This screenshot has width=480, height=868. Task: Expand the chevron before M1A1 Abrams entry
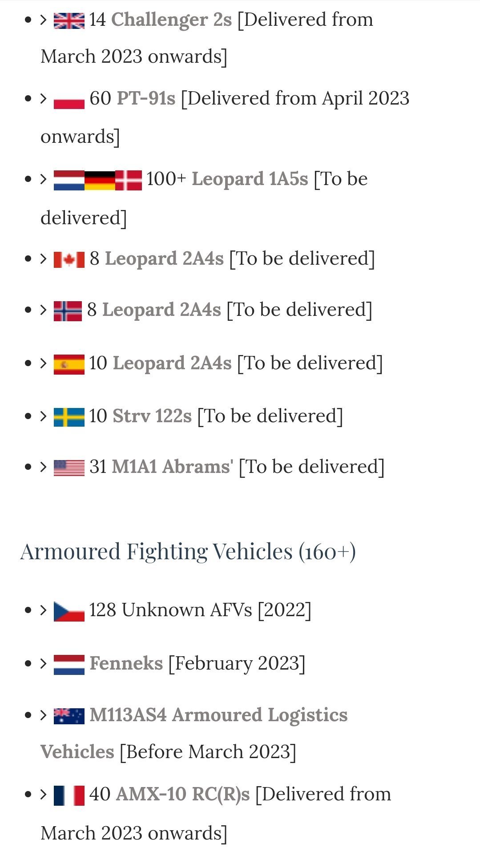[44, 467]
